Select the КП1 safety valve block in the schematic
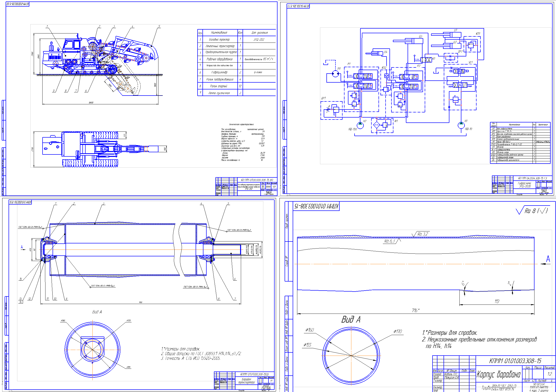Image resolution: width=556 pixels, height=392 pixels. pos(472,44)
